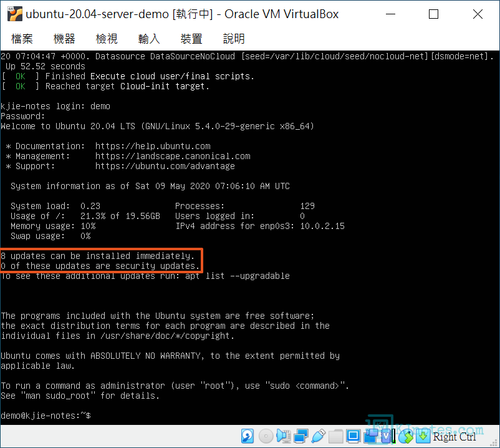
Task: Click the https://ubuntu.com/advantage URL text
Action: click(165, 166)
